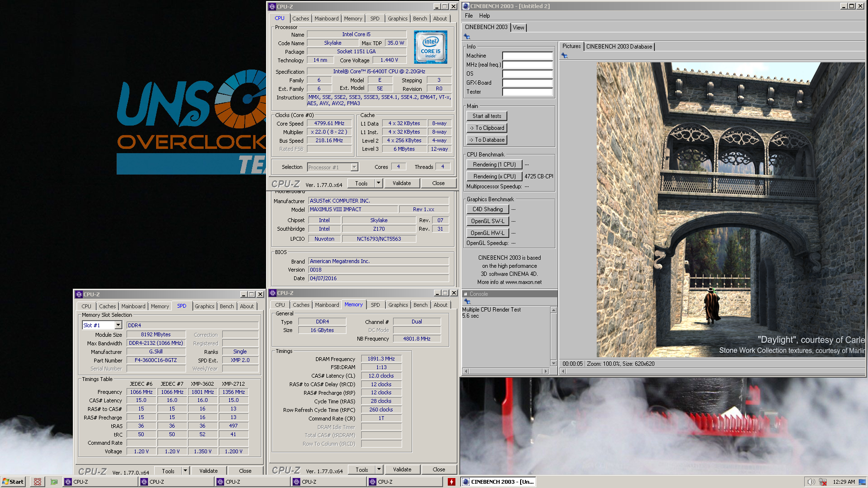Click the To Database button
Screen dimensions: 868x488
(487, 140)
